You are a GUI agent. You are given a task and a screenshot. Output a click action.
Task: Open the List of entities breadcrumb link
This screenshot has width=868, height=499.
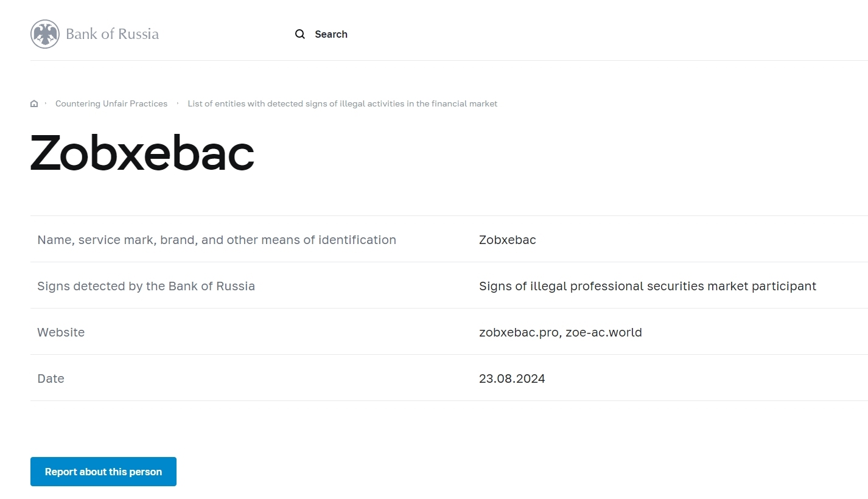click(x=342, y=104)
